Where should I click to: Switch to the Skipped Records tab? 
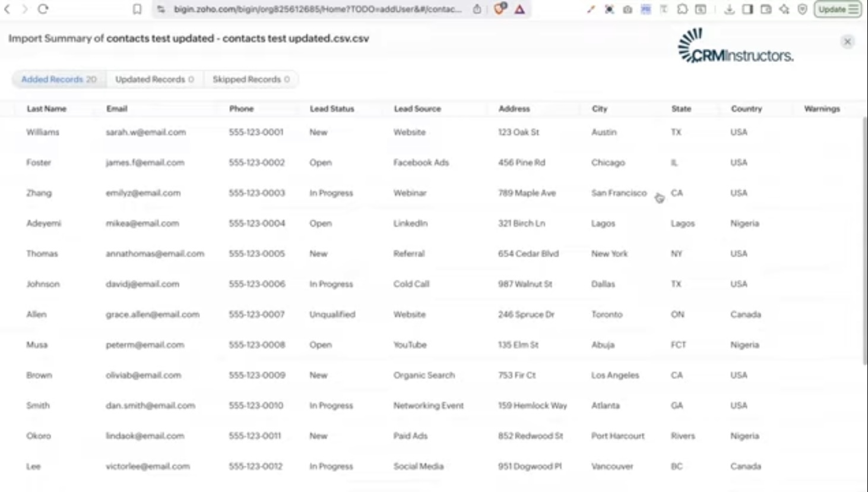[251, 79]
